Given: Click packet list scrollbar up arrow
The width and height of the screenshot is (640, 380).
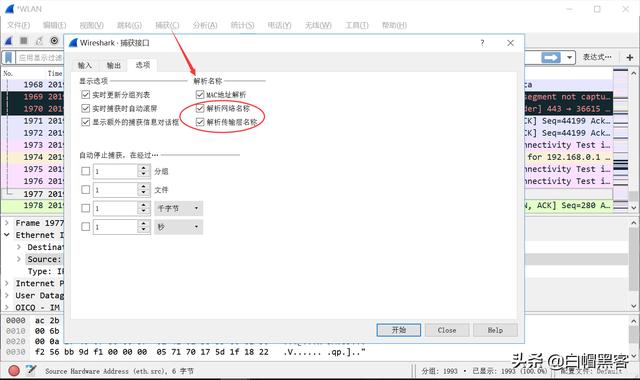Looking at the screenshot, I should click(633, 73).
